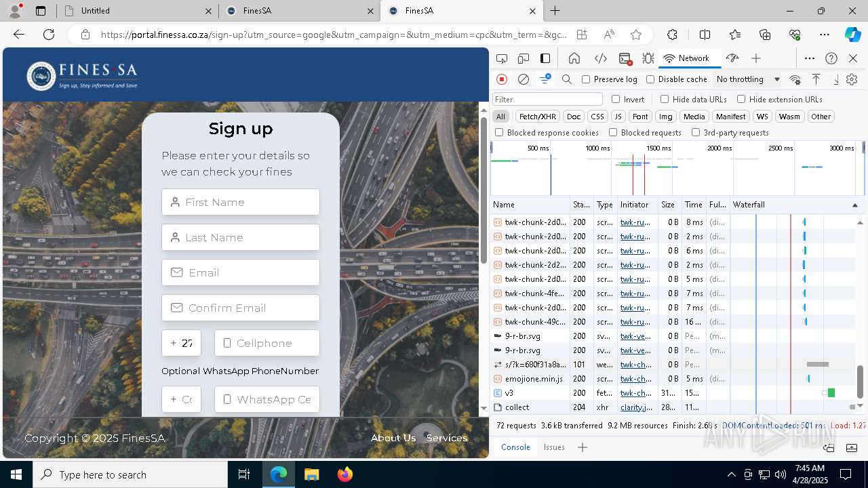Export HAR file with down arrow
This screenshot has width=868, height=488.
836,79
